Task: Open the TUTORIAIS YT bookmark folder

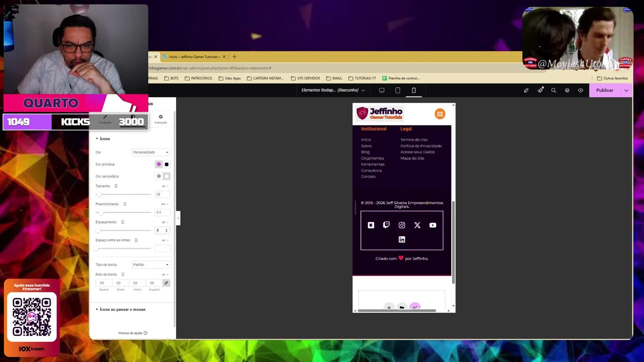Action: coord(362,78)
